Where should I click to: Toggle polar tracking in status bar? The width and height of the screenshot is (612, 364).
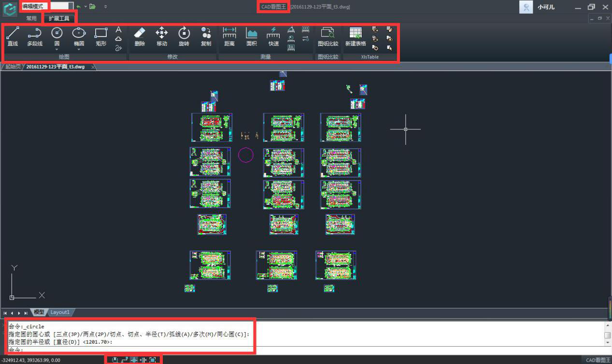point(115,360)
